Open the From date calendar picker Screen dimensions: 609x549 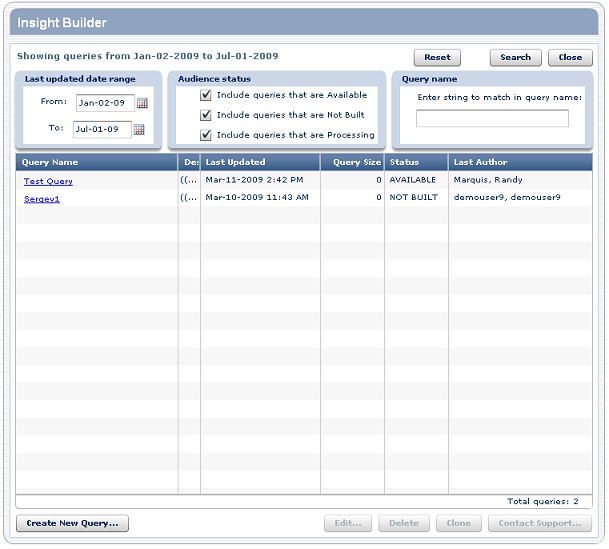tap(141, 103)
